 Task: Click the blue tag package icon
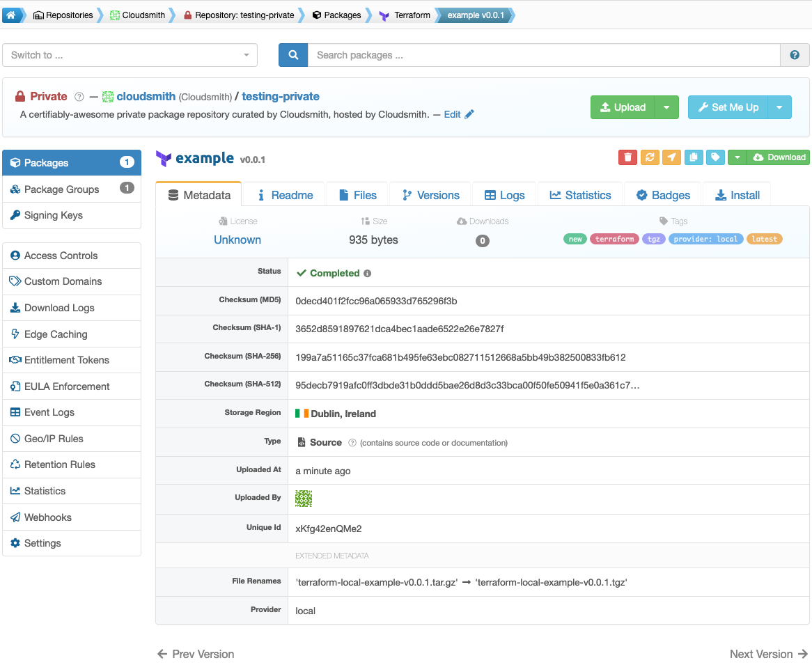pyautogui.click(x=715, y=157)
